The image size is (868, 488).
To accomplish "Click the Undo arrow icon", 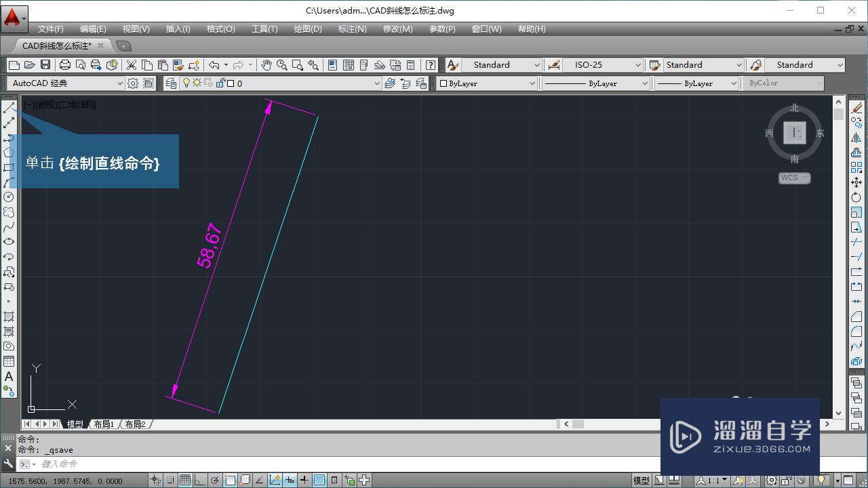I will (x=214, y=65).
